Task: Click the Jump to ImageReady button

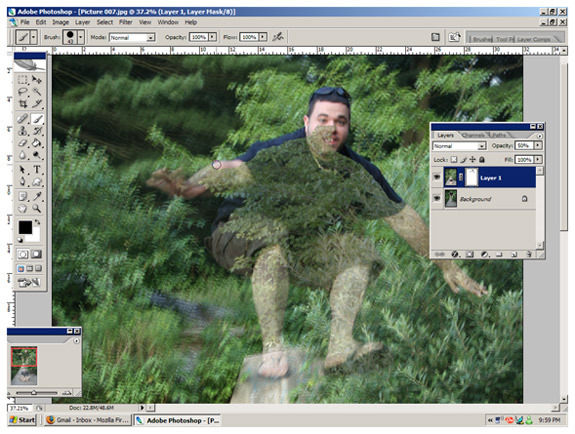Action: click(x=29, y=282)
